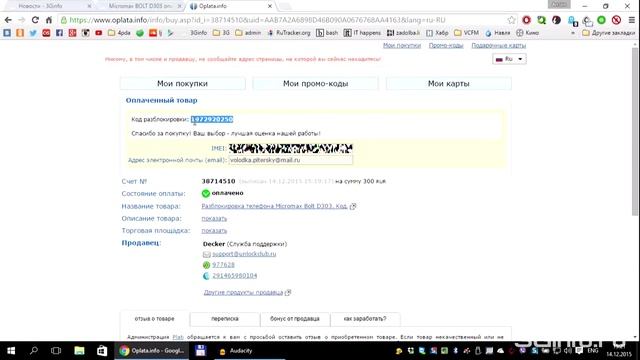The image size is (640, 360).
Task: Open the VCFM bookmarks folder
Action: click(x=467, y=33)
